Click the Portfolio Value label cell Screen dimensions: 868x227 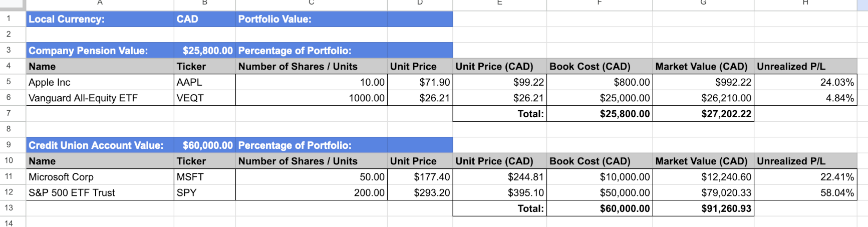[x=311, y=19]
